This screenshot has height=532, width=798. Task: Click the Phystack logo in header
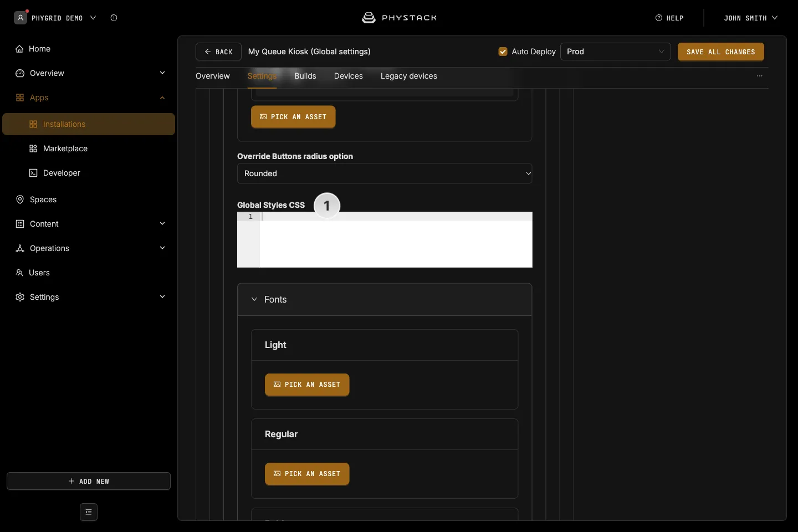coord(399,18)
